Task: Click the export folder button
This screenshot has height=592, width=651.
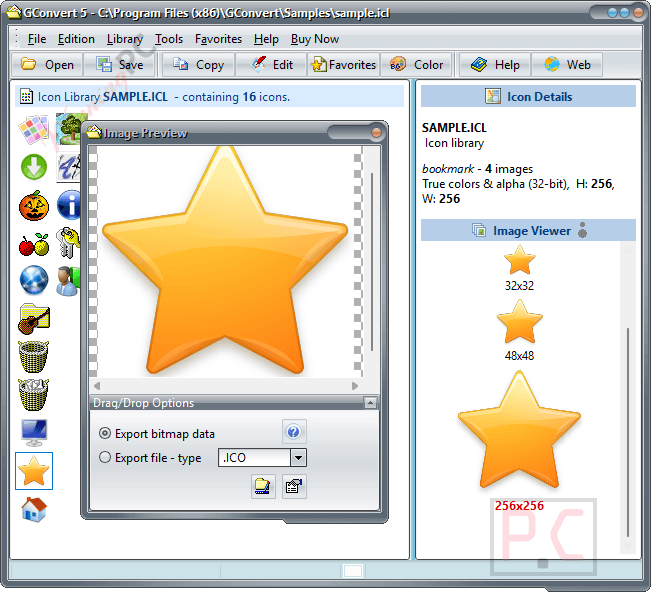Action: (x=263, y=486)
